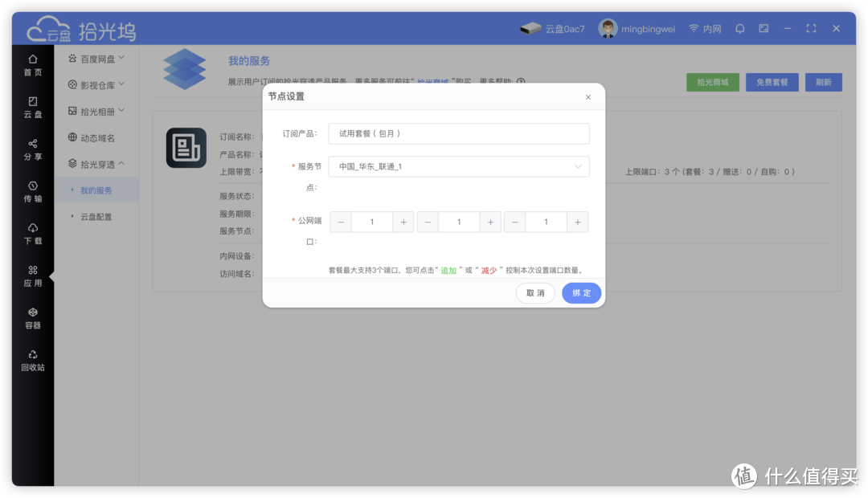Open the 分享 share icon

(32, 150)
